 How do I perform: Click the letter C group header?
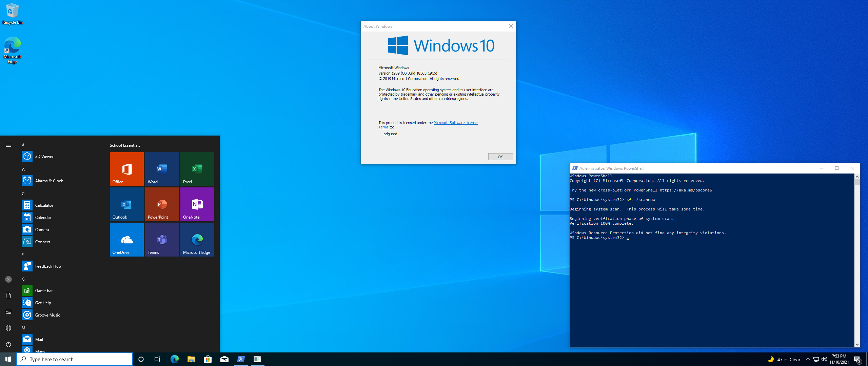[x=23, y=194]
